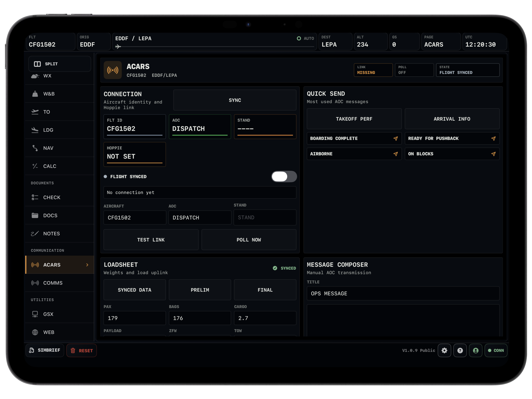Select ACARS in the Communication menu
The height and width of the screenshot is (399, 532).
pos(60,265)
